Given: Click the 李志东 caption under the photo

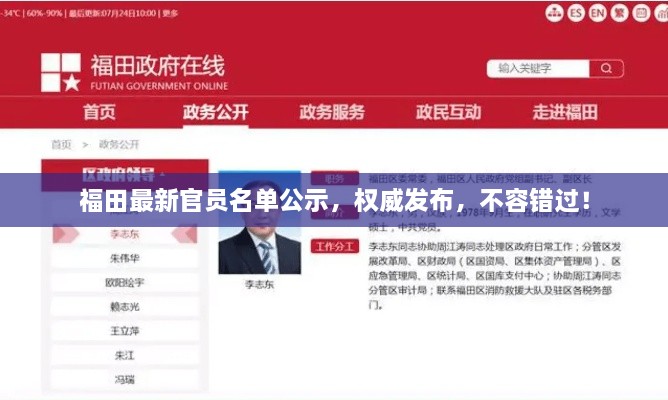Looking at the screenshot, I should 259,284.
